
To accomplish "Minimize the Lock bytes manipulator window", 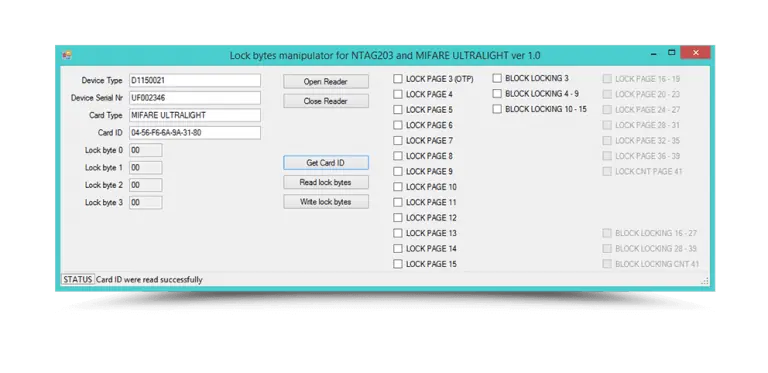I will tap(653, 54).
